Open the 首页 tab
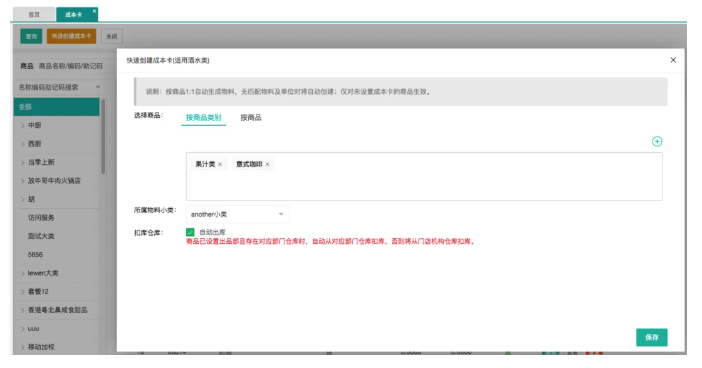 34,14
